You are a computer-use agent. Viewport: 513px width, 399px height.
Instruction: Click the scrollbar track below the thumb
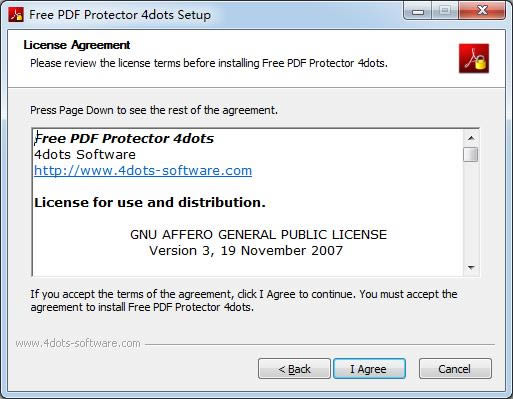(x=471, y=211)
